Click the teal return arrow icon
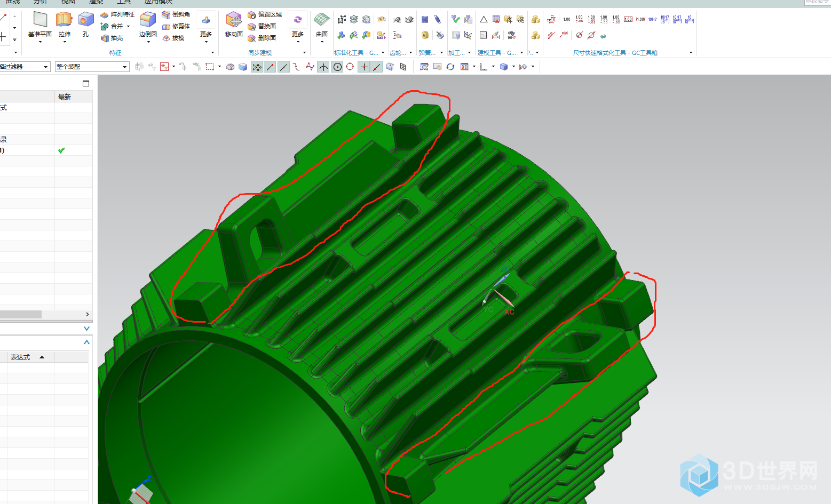Screen dimensions: 831x504 click(x=603, y=36)
